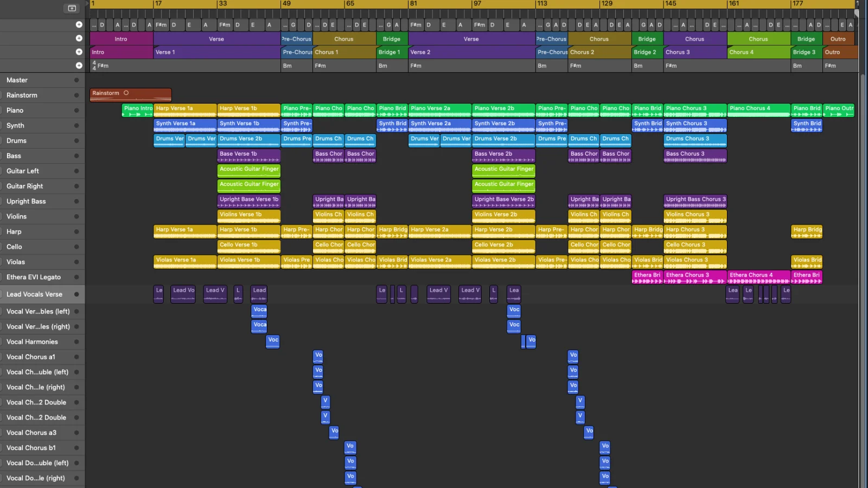This screenshot has height=488, width=868.
Task: Select the Vocal Harmonies track header
Action: pos(33,342)
